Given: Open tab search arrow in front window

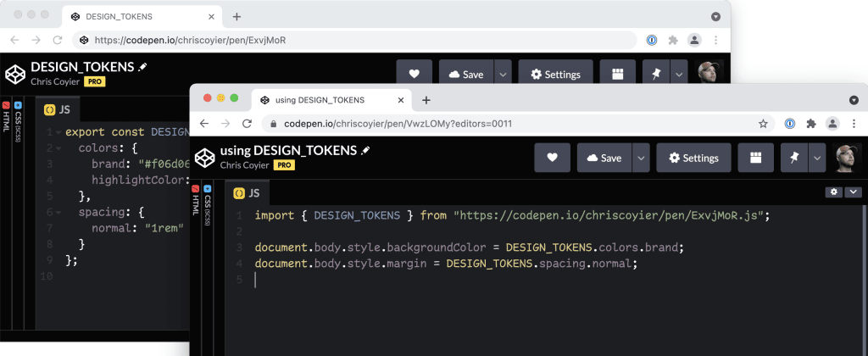Looking at the screenshot, I should pyautogui.click(x=854, y=100).
